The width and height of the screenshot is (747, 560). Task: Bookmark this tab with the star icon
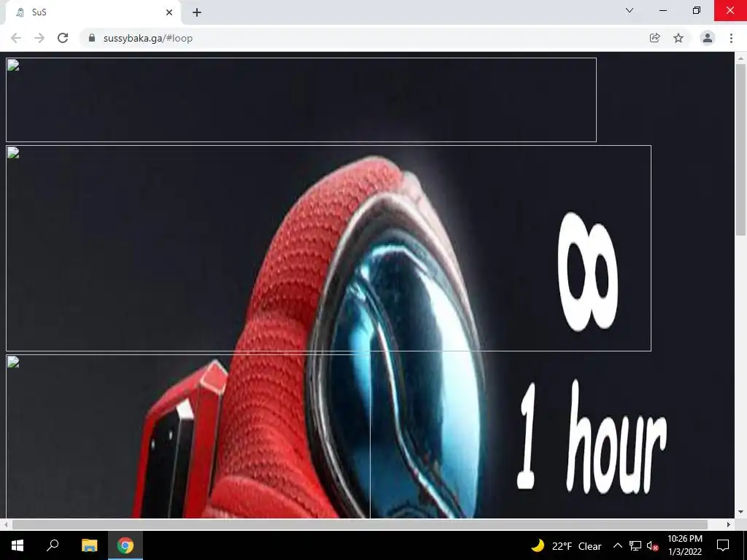click(x=678, y=38)
